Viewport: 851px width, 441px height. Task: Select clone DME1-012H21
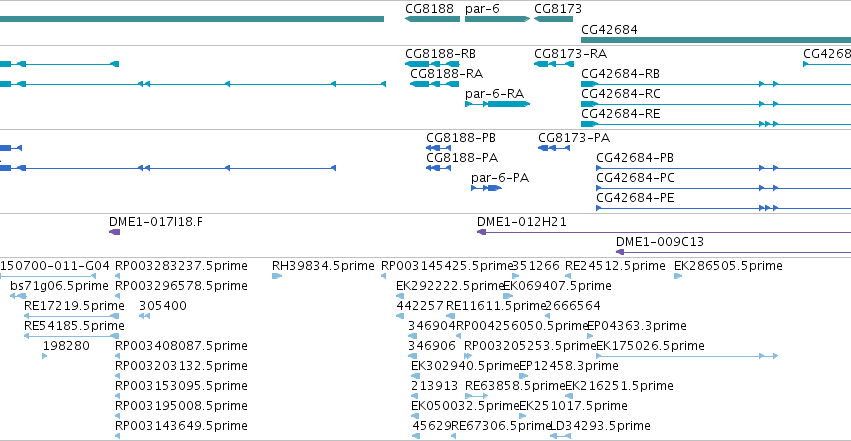coord(664,232)
